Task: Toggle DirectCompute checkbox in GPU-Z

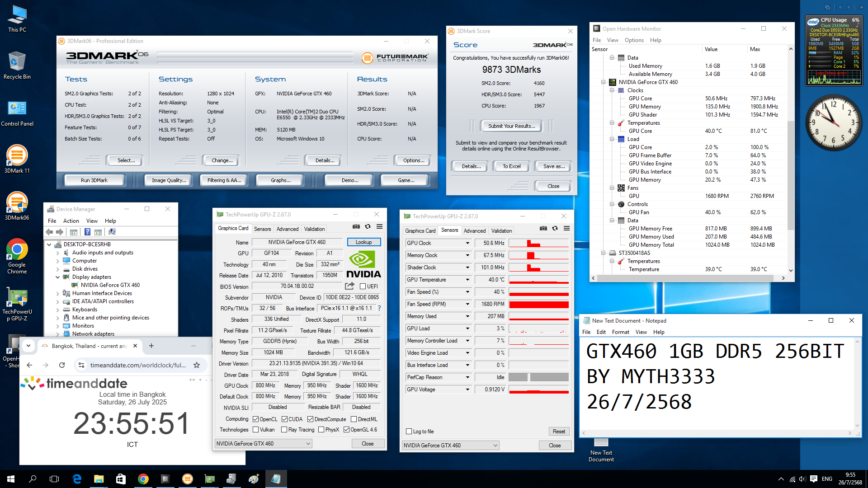Action: point(311,419)
